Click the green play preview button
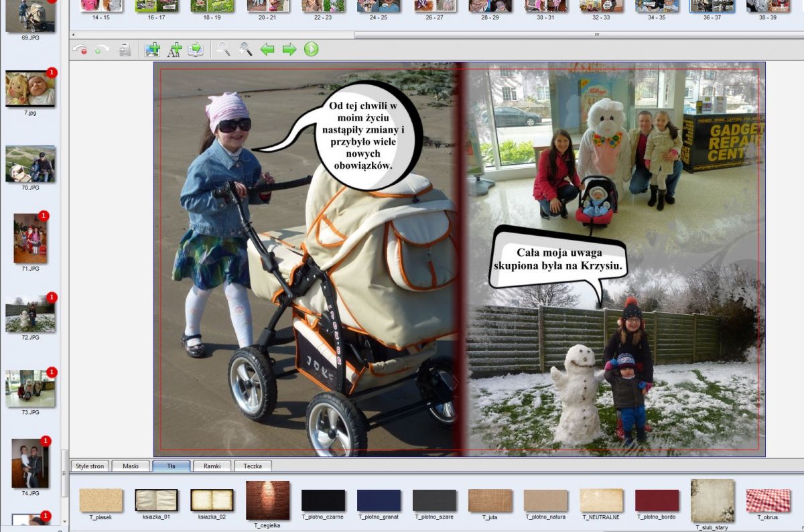The height and width of the screenshot is (532, 804). coord(311,49)
